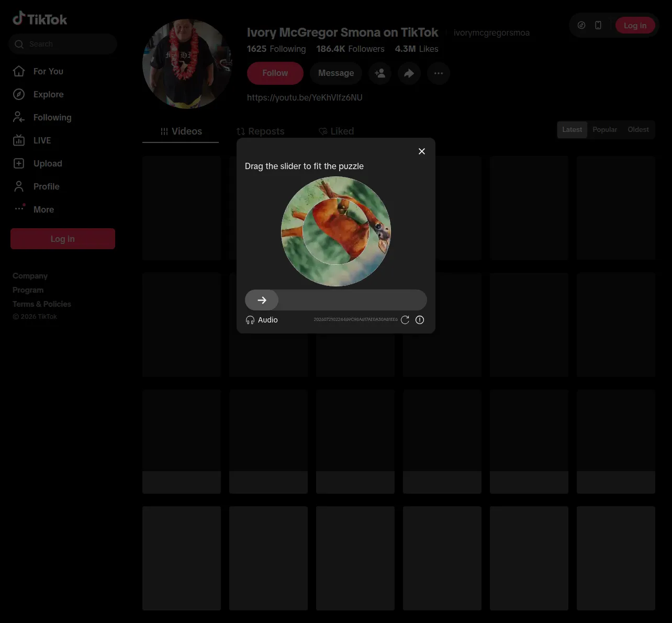Screen dimensions: 672x623
Task: Select the Popular sort option
Action: (x=604, y=130)
